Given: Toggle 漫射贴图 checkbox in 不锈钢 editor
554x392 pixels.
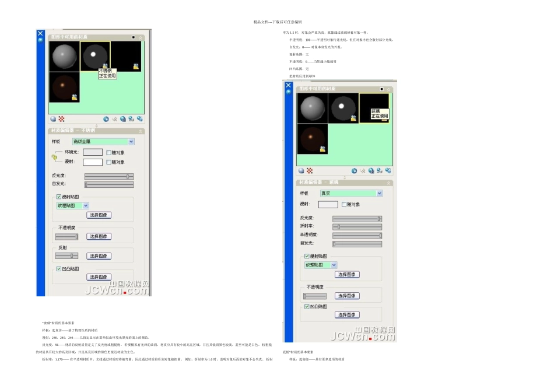Looking at the screenshot, I should tap(59, 197).
